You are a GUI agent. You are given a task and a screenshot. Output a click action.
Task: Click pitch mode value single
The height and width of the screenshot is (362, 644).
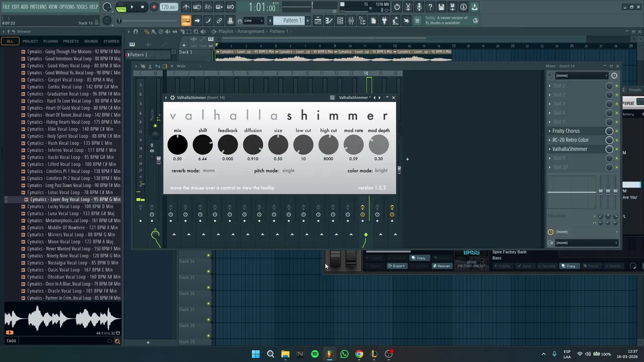288,170
